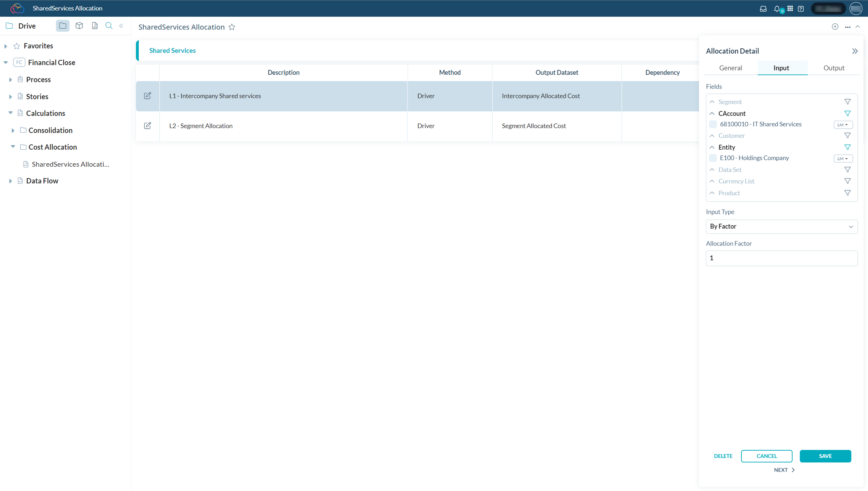868x491 pixels.
Task: Switch to the Output tab
Action: (x=833, y=68)
